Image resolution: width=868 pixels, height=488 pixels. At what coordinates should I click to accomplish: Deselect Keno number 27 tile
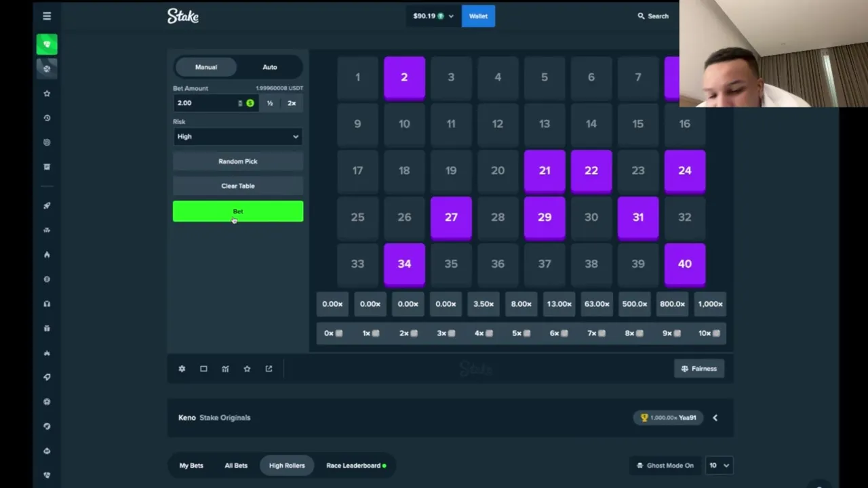451,218
